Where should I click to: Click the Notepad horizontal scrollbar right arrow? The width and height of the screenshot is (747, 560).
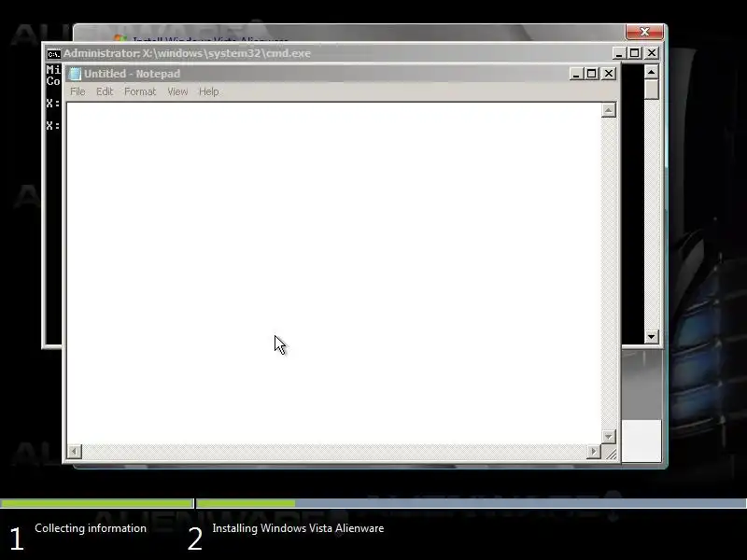[594, 451]
